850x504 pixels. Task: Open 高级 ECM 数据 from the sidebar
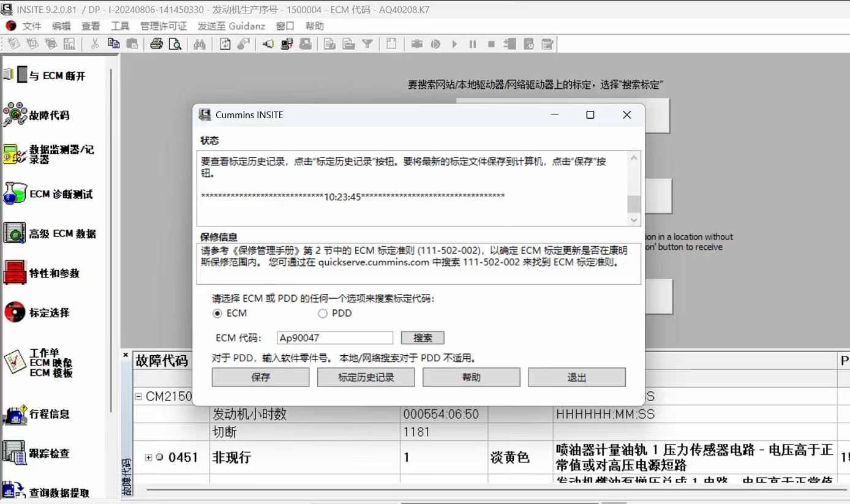[x=15, y=233]
